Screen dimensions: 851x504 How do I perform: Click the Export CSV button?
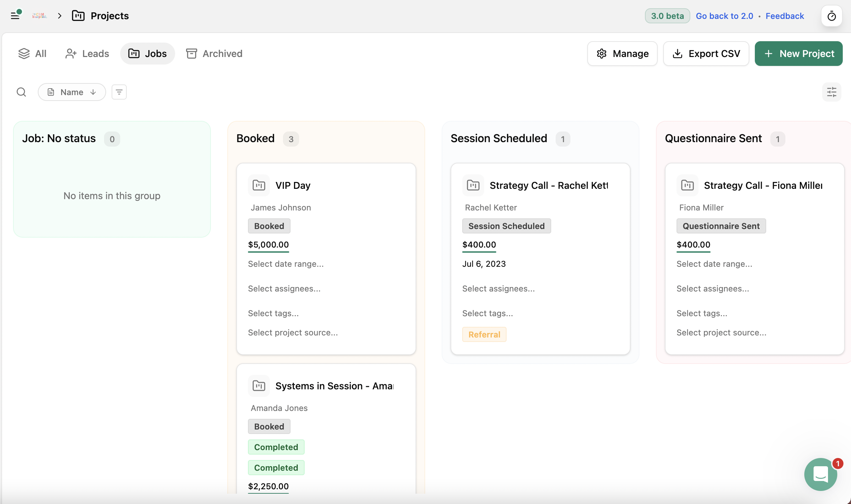coord(706,54)
